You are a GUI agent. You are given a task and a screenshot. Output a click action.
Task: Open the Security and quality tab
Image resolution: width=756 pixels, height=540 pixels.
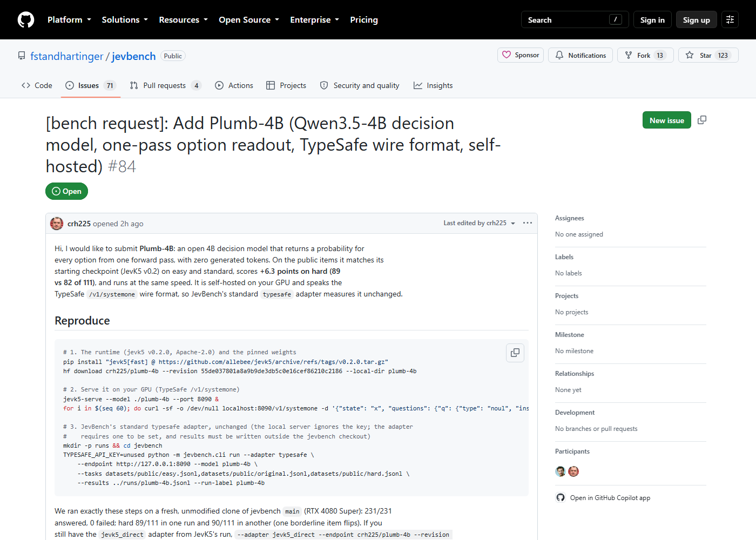coord(360,85)
